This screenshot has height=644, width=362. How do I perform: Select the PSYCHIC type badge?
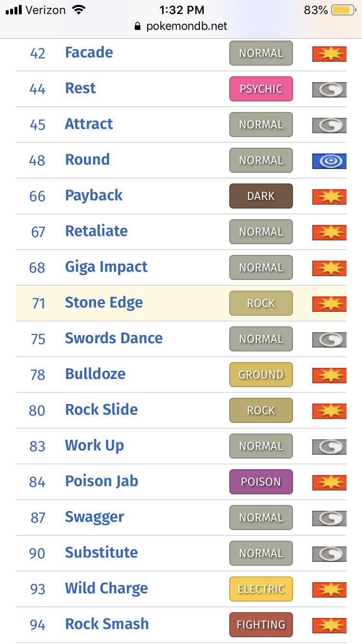click(x=261, y=89)
